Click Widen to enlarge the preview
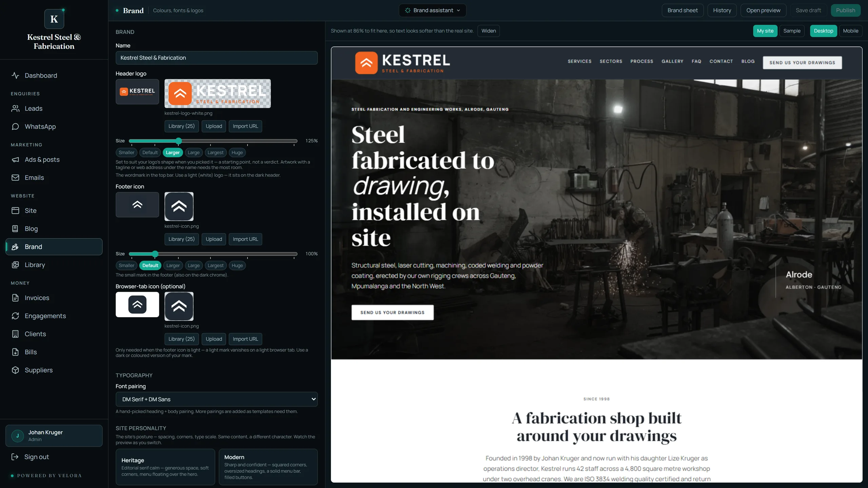 pos(489,31)
